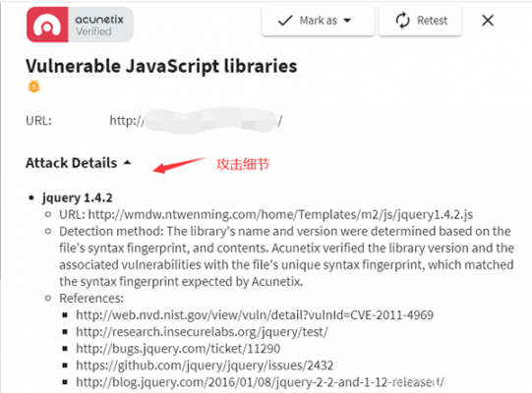The width and height of the screenshot is (532, 393).
Task: Click the Vulnerable JavaScript libraries title
Action: [161, 66]
